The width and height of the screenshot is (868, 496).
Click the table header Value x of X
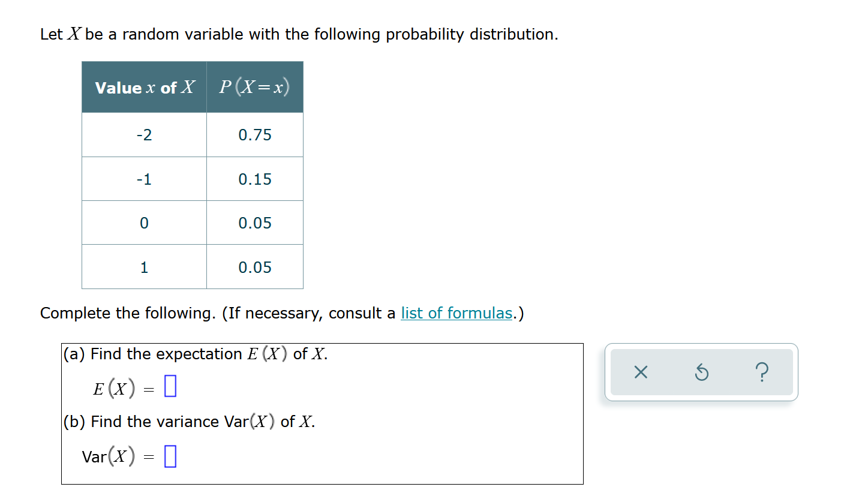pyautogui.click(x=143, y=87)
